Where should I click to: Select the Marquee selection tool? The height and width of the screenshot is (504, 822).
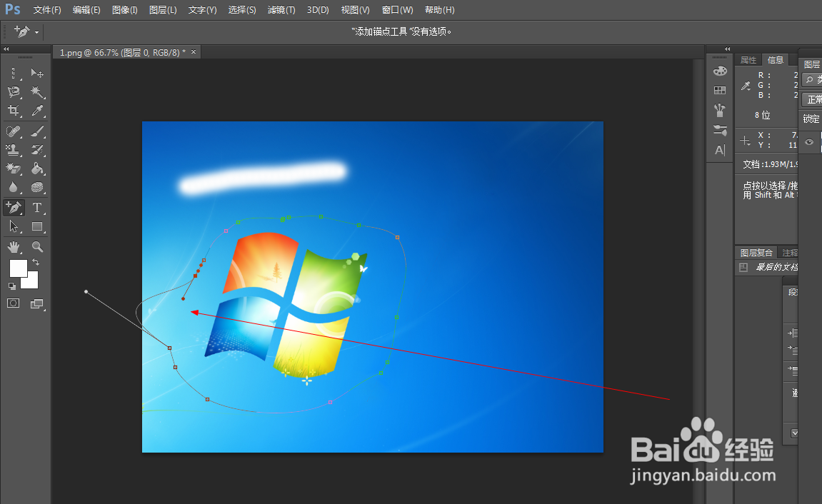[14, 73]
